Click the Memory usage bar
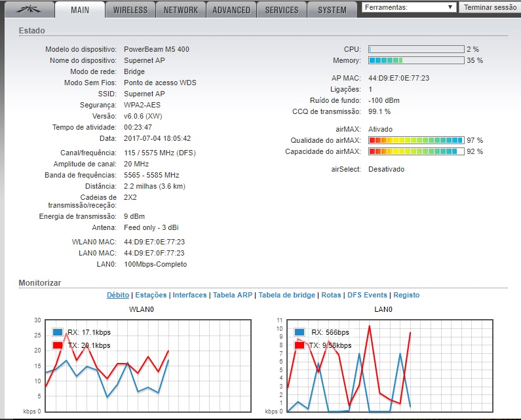This screenshot has height=420, width=521. click(416, 60)
